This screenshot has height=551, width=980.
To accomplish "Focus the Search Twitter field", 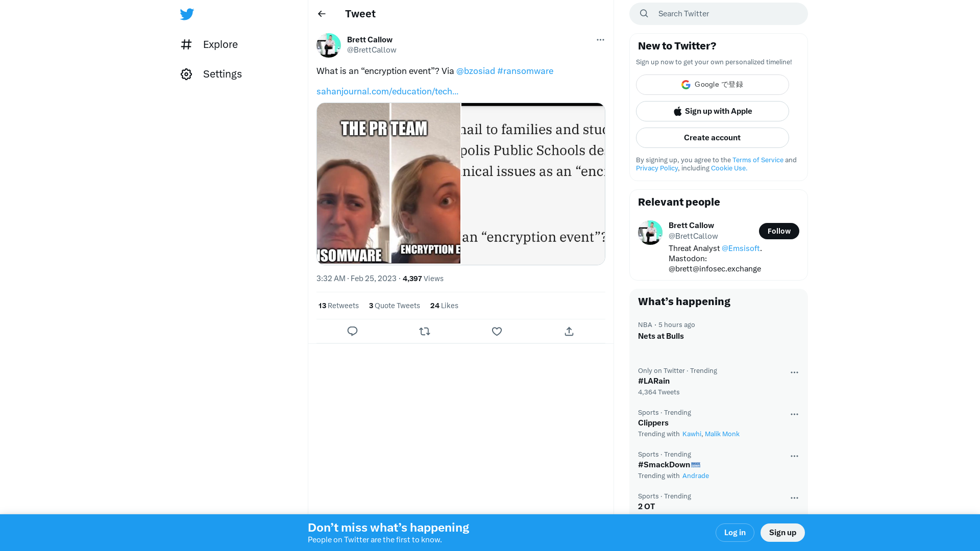I will 719,14.
